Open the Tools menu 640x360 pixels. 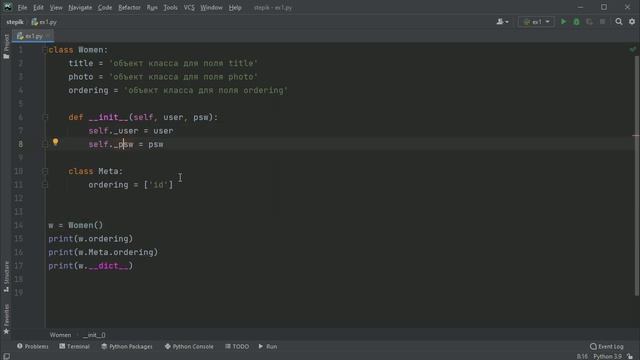(x=170, y=7)
